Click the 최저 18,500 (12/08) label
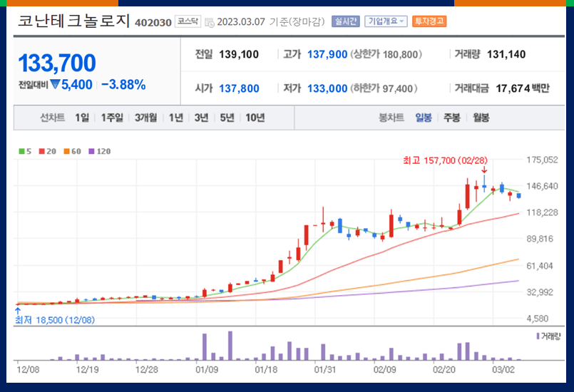This screenshot has width=574, height=392. pyautogui.click(x=55, y=320)
